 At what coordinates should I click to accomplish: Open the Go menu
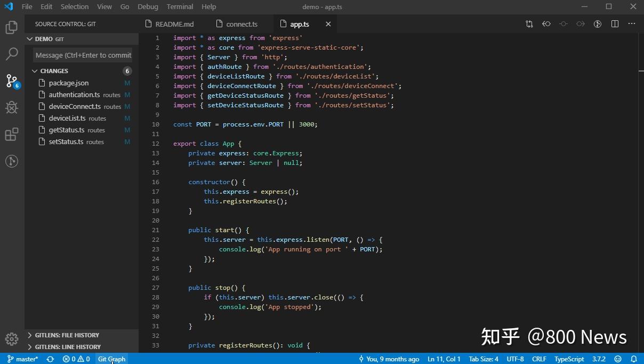pos(125,6)
